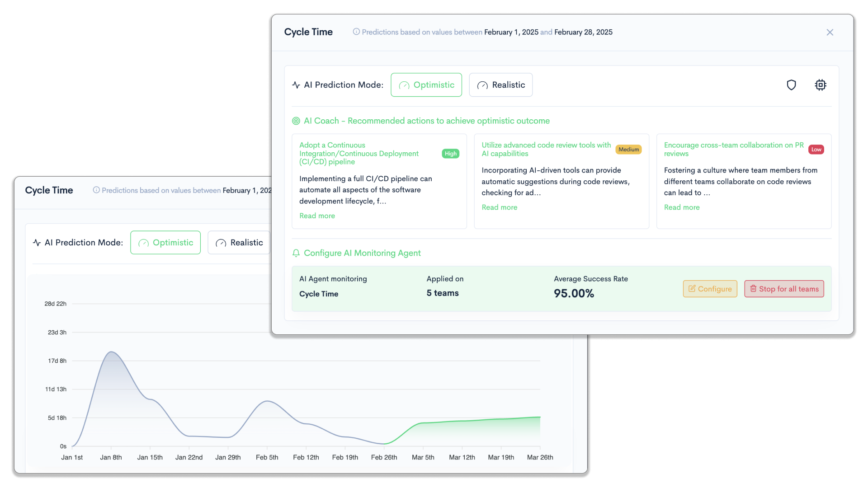The height and width of the screenshot is (488, 868).
Task: Click the 5d 18h y-axis label
Action: click(x=57, y=418)
